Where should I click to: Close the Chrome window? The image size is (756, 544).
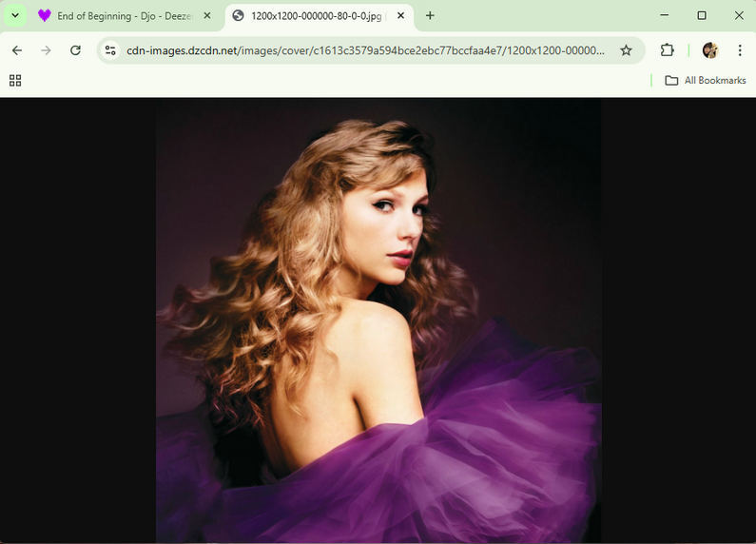click(x=739, y=15)
